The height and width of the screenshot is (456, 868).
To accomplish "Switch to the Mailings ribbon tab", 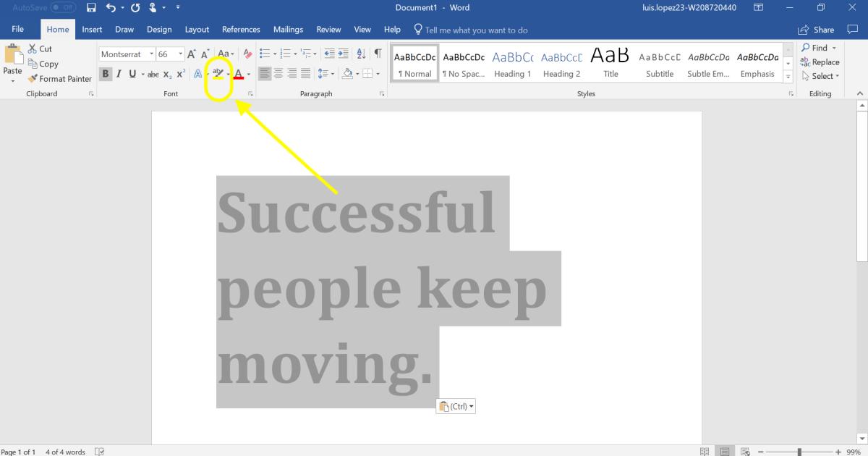I will [288, 30].
